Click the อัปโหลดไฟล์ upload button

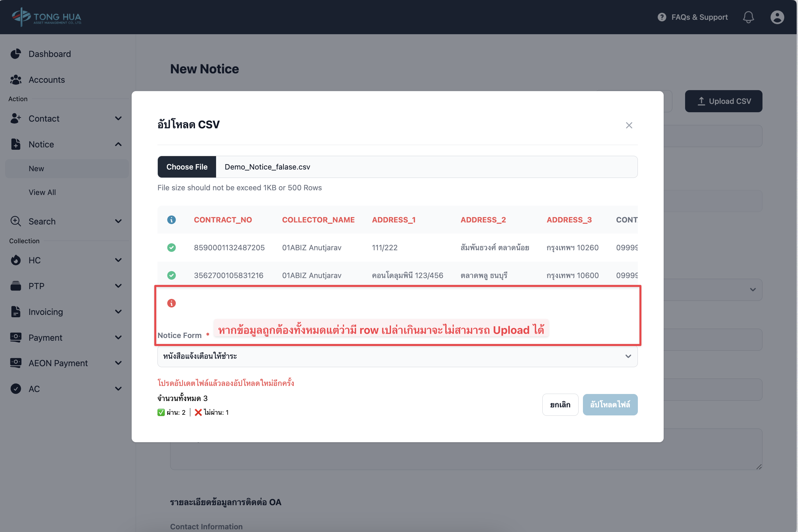(610, 404)
